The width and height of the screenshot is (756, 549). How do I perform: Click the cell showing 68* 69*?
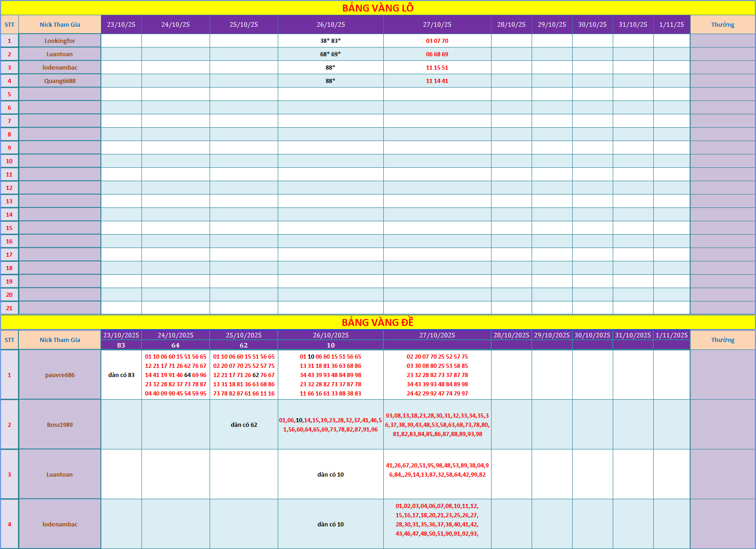pyautogui.click(x=330, y=54)
